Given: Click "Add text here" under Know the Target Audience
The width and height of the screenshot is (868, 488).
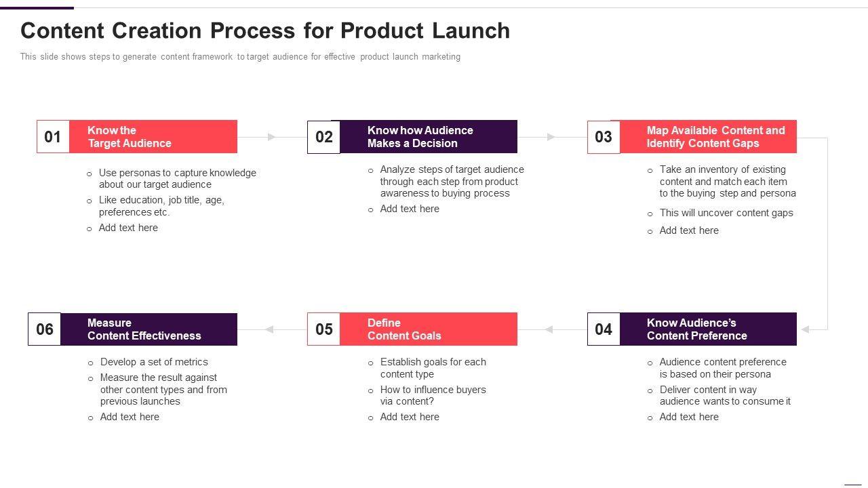Looking at the screenshot, I should (128, 228).
